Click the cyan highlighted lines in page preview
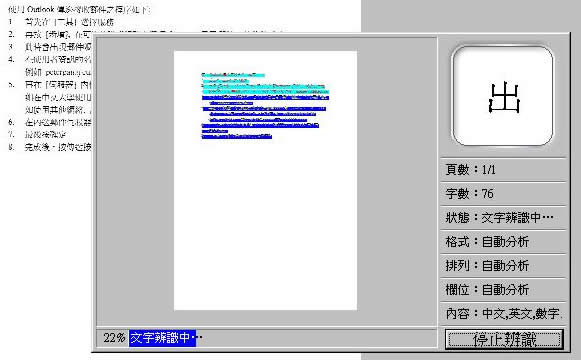The image size is (581, 360). tap(265, 85)
